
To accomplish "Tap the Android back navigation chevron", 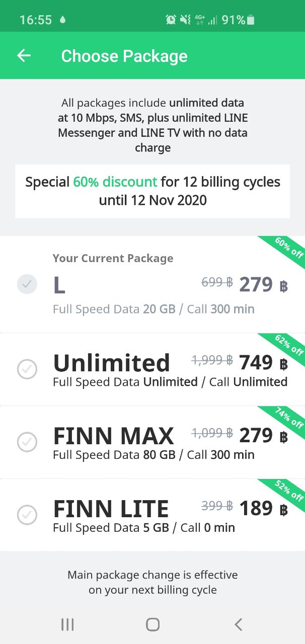I will point(238,624).
